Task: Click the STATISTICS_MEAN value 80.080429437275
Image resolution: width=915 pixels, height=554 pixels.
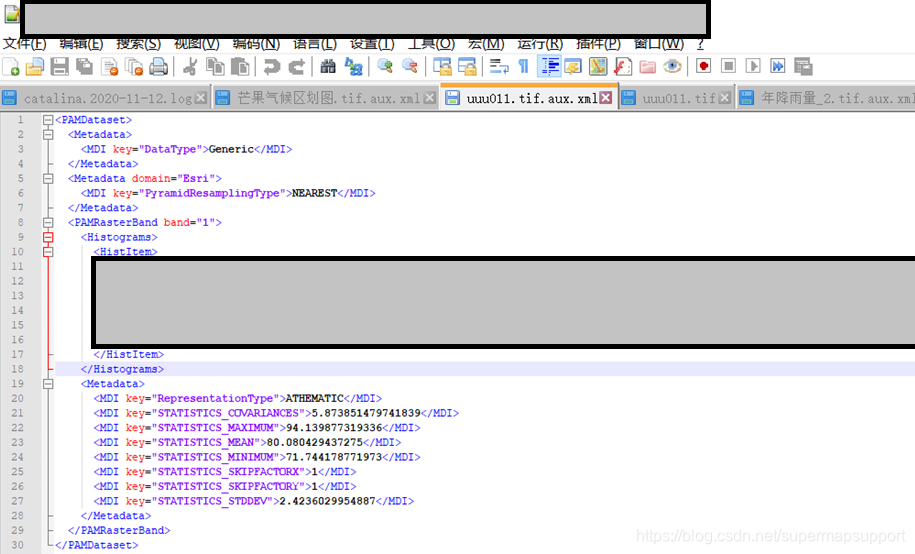Action: pos(315,442)
